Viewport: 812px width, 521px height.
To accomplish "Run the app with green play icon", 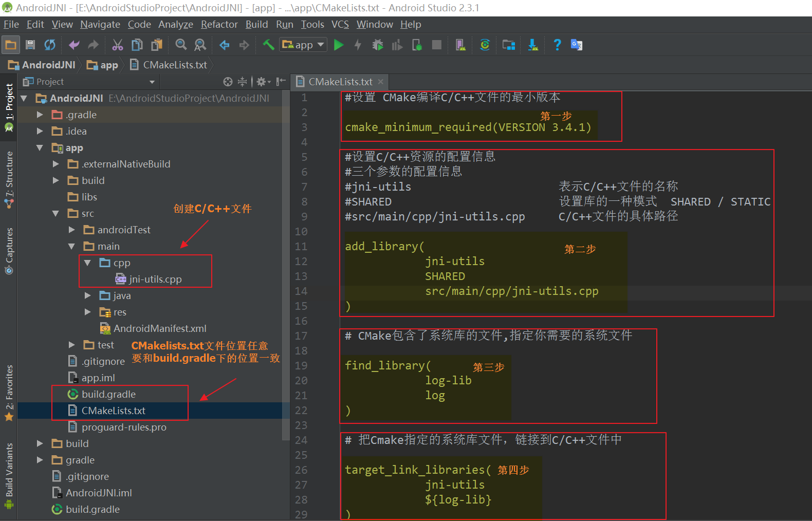I will [339, 45].
